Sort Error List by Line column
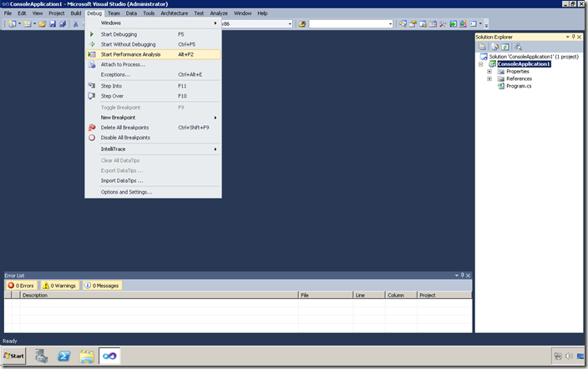The width and height of the screenshot is (588, 369). click(369, 296)
